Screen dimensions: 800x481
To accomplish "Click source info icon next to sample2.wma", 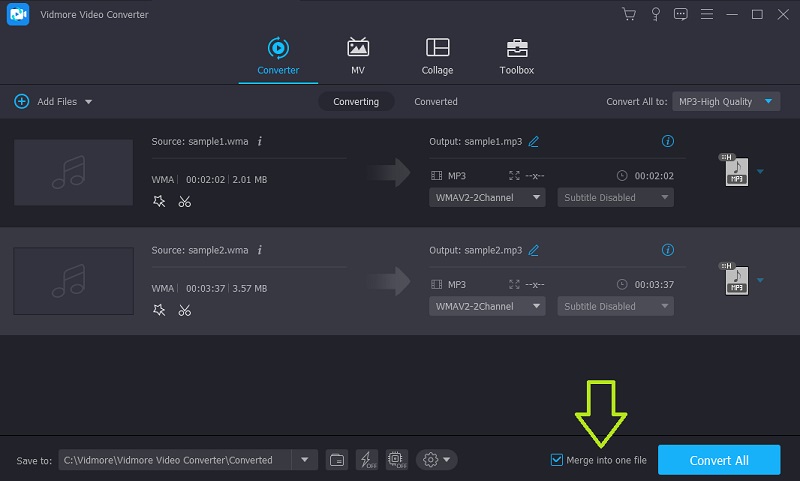I will 260,250.
